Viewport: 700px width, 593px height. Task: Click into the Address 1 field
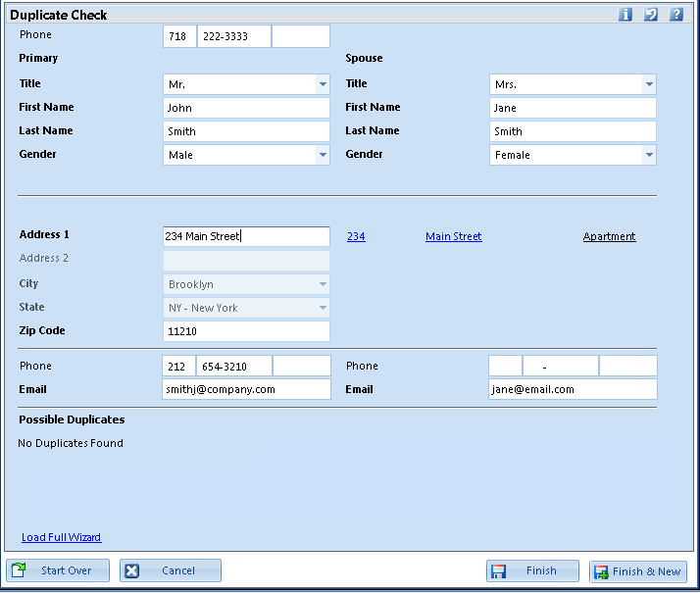click(x=246, y=236)
